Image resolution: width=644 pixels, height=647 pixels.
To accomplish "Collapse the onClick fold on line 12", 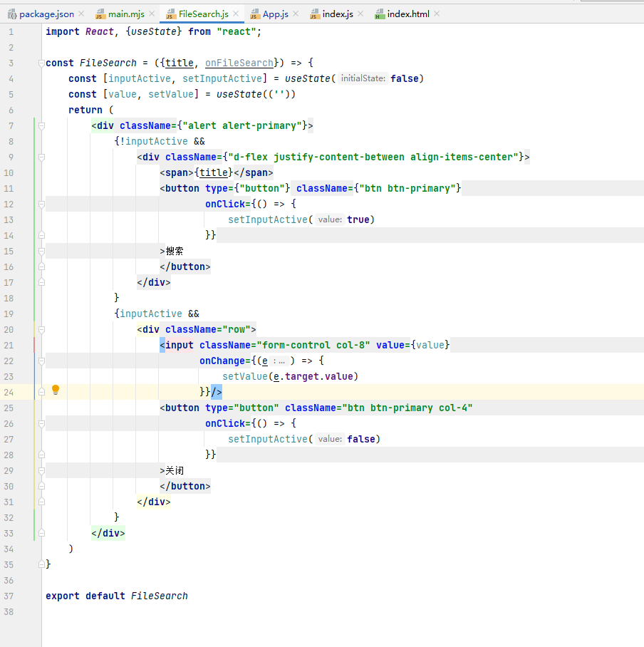I will coord(41,205).
